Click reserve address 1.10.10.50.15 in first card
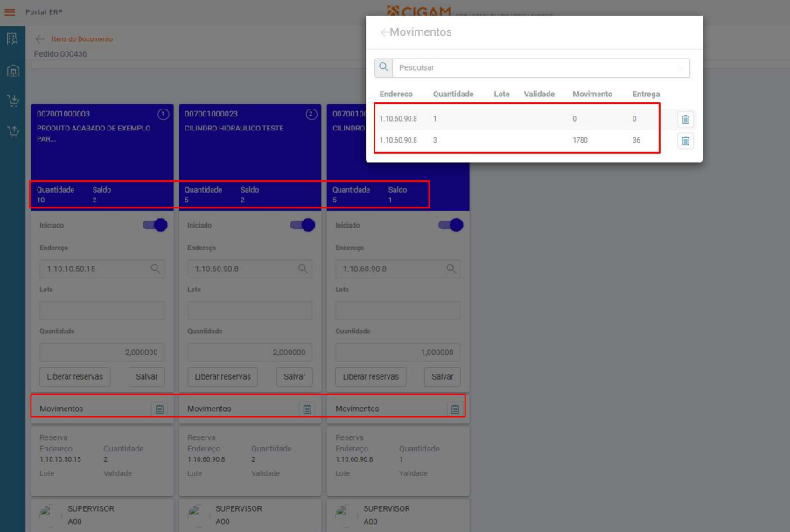The width and height of the screenshot is (790, 532). pos(60,459)
